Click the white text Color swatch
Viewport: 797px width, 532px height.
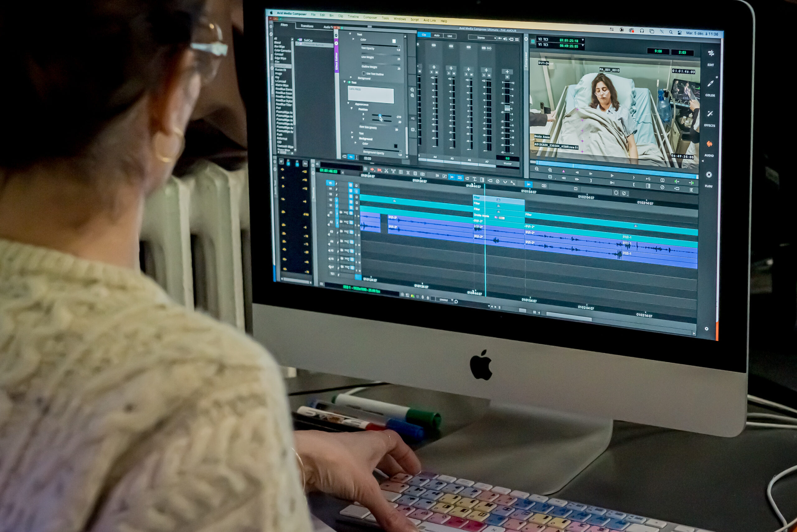click(x=394, y=41)
